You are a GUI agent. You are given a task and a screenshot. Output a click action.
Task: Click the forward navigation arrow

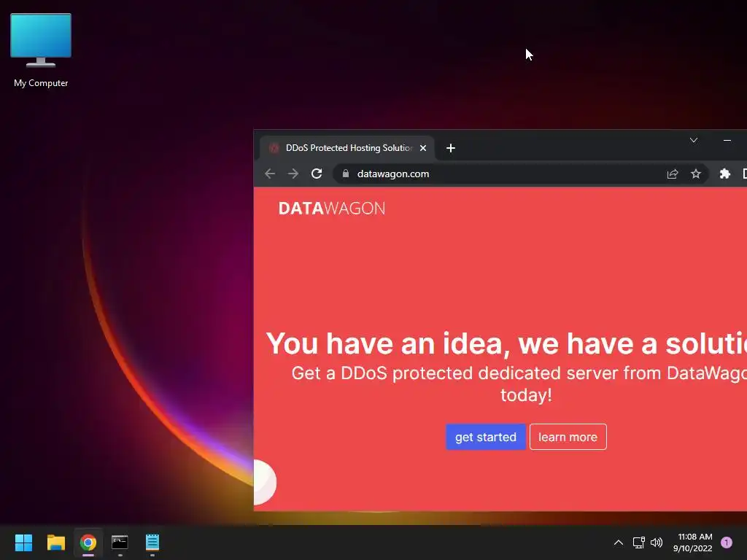293,174
